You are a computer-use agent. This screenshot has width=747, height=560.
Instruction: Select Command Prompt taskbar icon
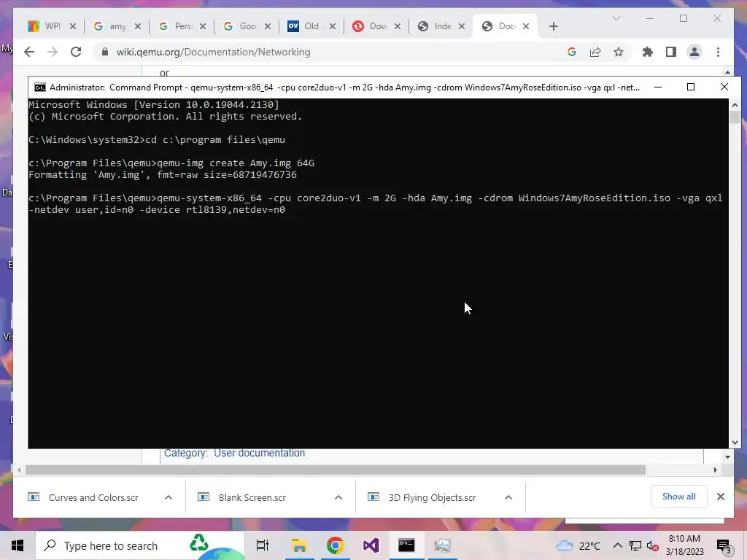406,545
